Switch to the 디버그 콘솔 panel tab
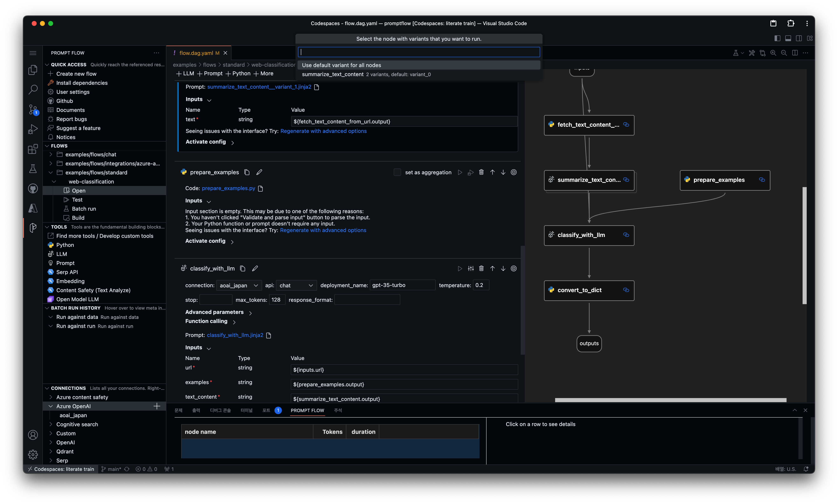 coord(220,410)
